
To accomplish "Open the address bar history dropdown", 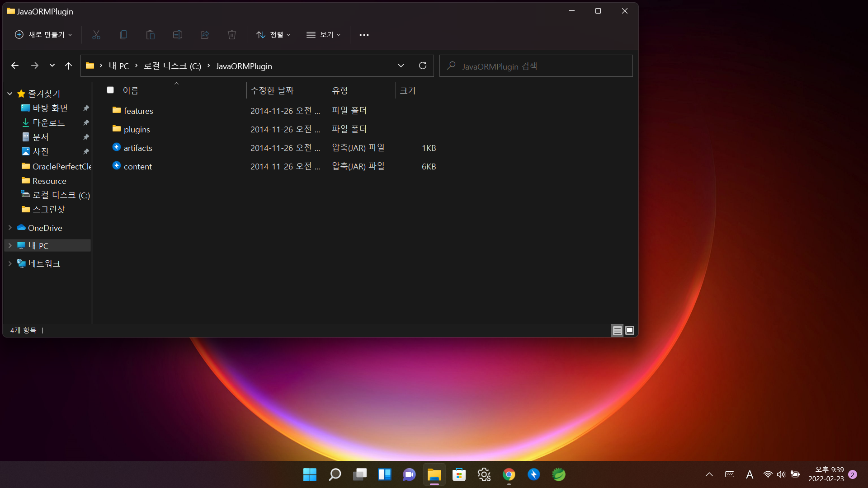I will 401,66.
